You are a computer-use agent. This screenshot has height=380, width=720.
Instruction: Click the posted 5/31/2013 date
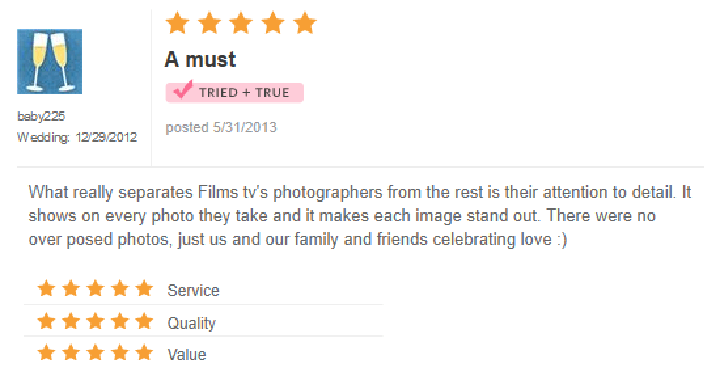tap(221, 127)
